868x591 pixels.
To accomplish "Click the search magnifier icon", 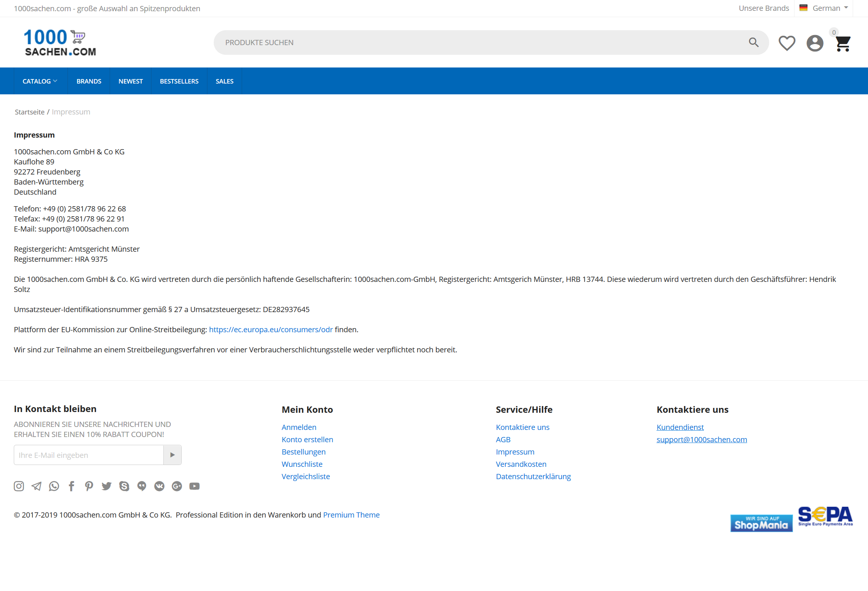I will pos(754,42).
